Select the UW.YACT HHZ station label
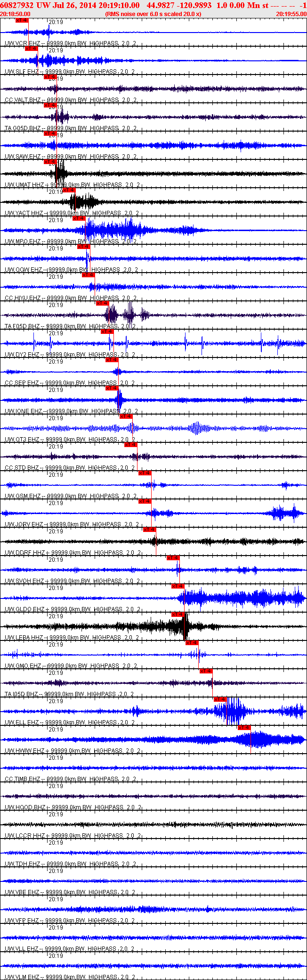The height and width of the screenshot is (980, 307). coord(24,213)
